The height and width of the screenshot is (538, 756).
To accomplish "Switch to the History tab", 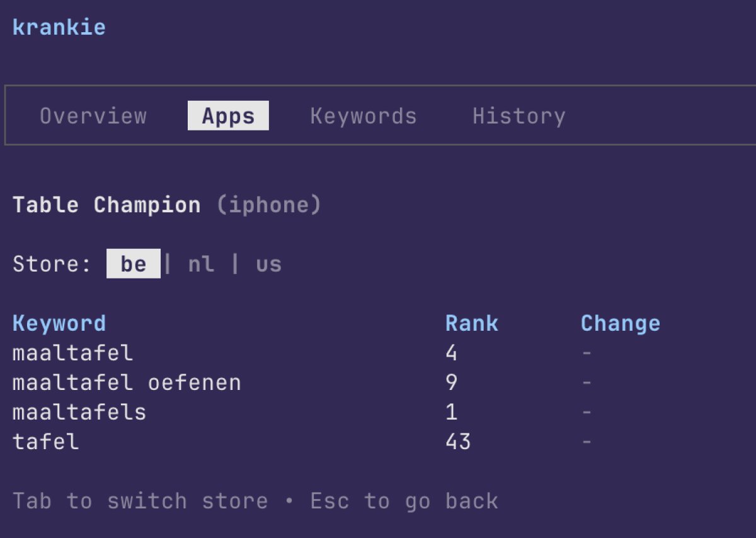I will tap(519, 115).
